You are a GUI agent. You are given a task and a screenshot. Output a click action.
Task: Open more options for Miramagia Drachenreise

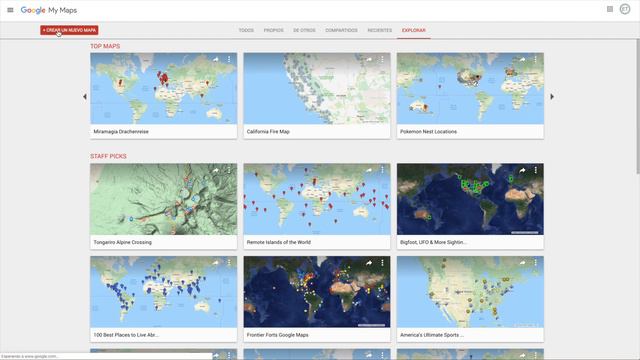[x=229, y=60]
